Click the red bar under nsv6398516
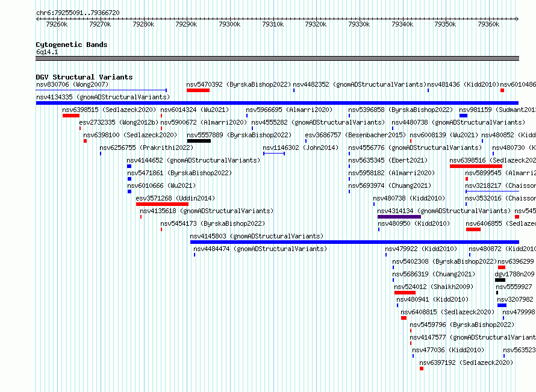The image size is (536, 392). pos(476,166)
